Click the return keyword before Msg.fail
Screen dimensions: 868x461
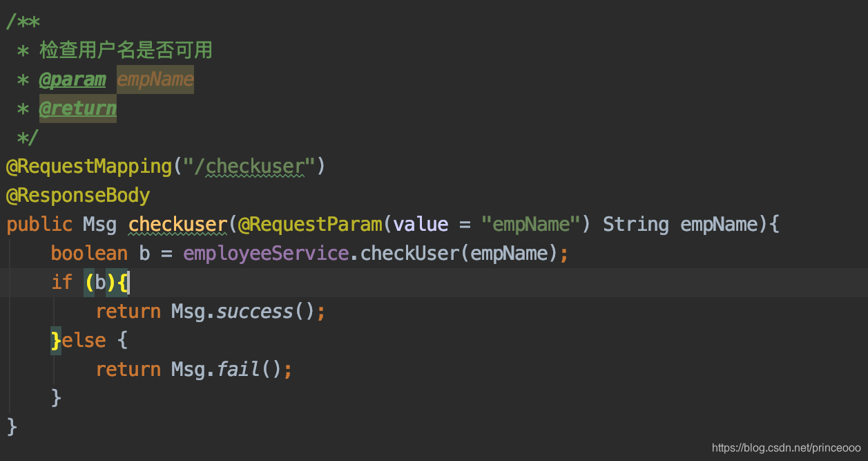tap(128, 370)
